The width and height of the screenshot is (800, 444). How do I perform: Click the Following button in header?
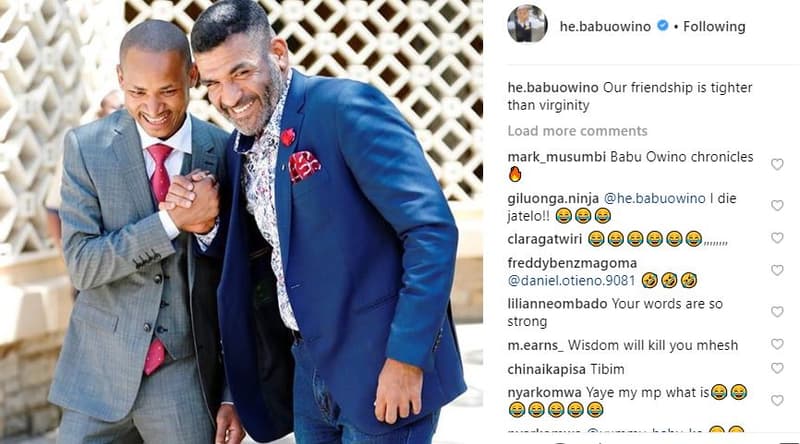pyautogui.click(x=714, y=27)
